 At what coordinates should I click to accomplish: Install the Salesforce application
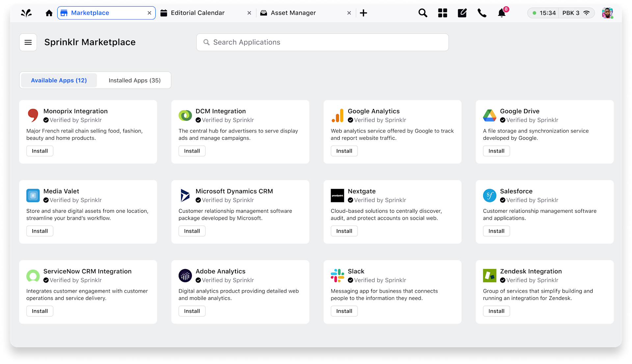click(x=496, y=231)
